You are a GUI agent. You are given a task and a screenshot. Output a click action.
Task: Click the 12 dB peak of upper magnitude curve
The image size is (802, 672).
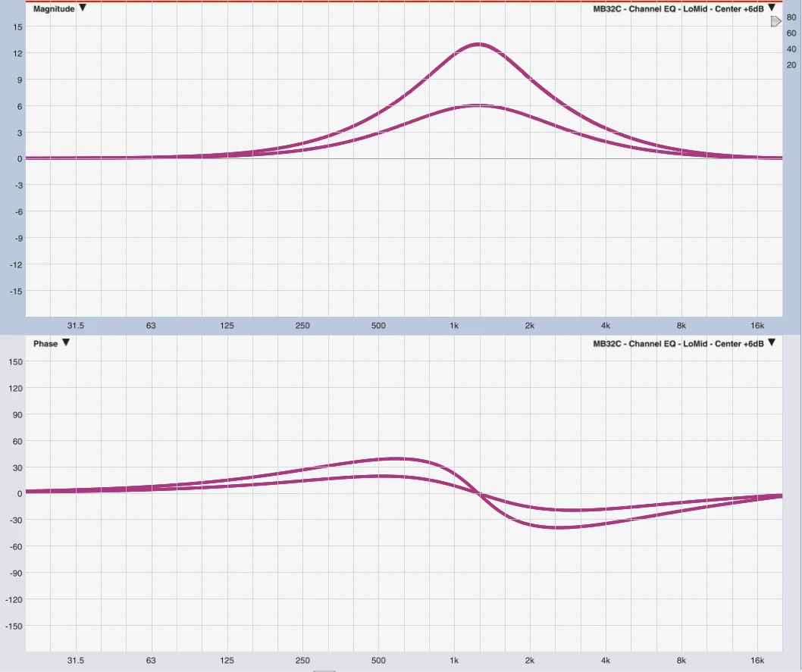point(478,44)
